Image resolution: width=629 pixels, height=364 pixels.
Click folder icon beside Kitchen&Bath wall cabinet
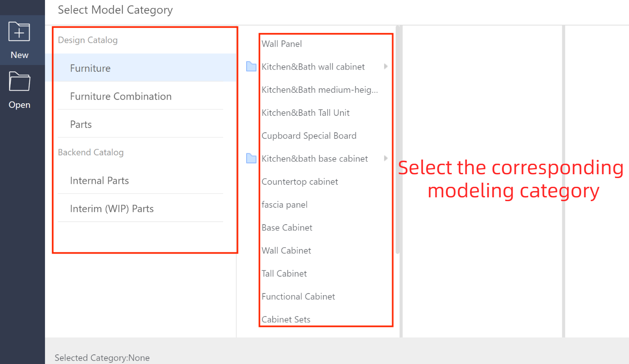click(x=251, y=67)
